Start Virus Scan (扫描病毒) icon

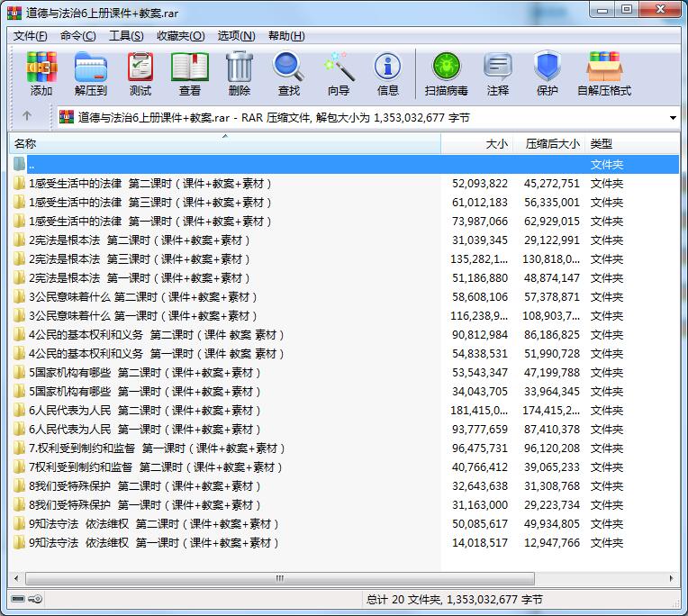point(447,73)
